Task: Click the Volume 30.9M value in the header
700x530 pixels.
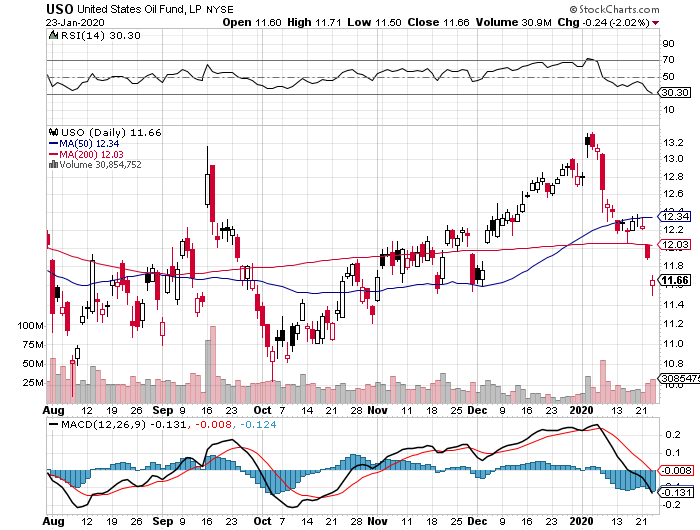Action: [513, 22]
